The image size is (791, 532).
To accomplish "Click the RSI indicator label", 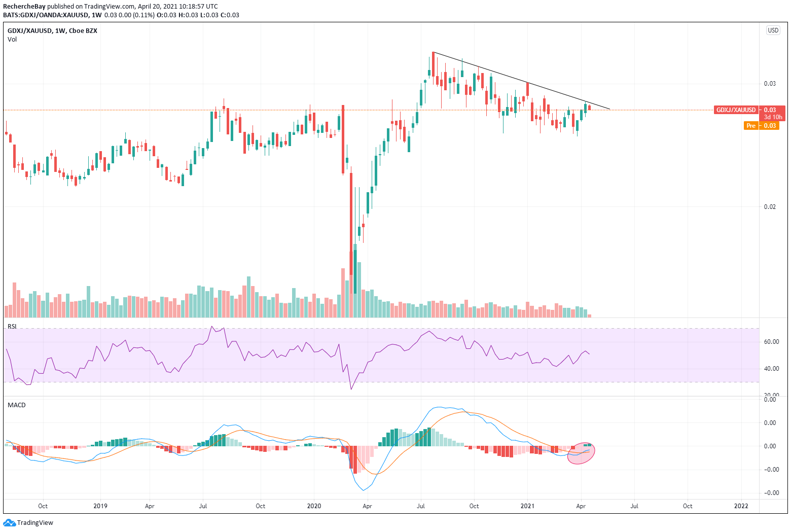I will click(x=12, y=327).
